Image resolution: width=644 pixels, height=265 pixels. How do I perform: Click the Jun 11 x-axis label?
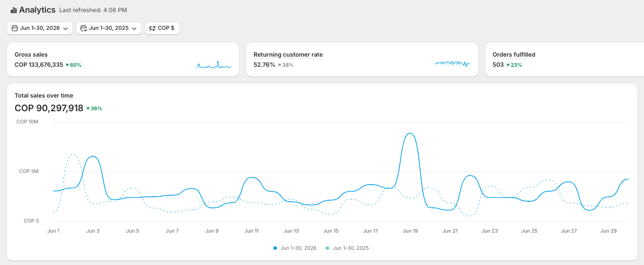tap(252, 231)
